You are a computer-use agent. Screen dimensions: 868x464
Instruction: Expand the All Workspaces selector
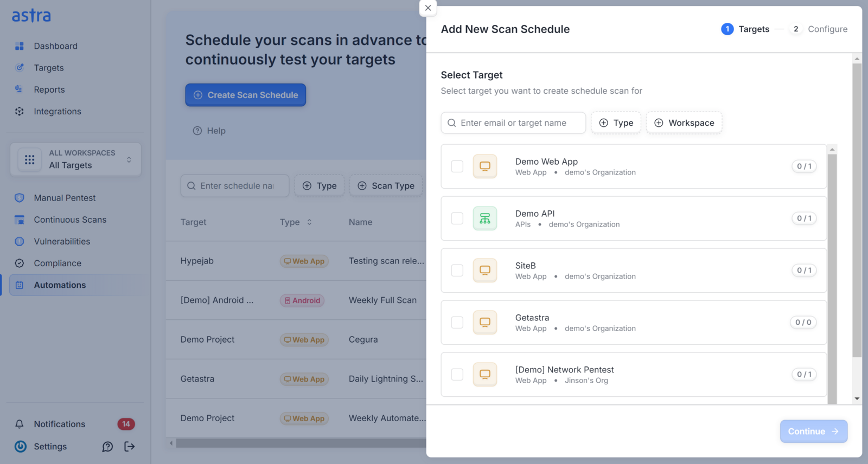click(x=75, y=159)
